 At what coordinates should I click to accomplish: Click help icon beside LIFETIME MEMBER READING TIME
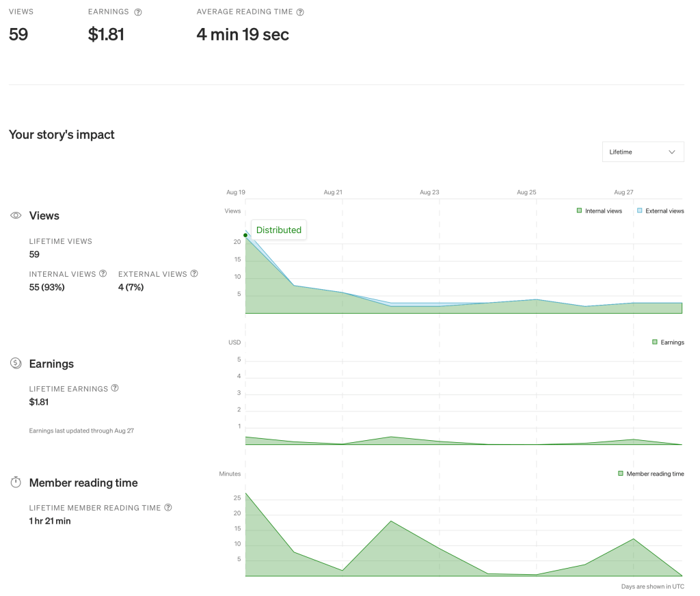(168, 508)
